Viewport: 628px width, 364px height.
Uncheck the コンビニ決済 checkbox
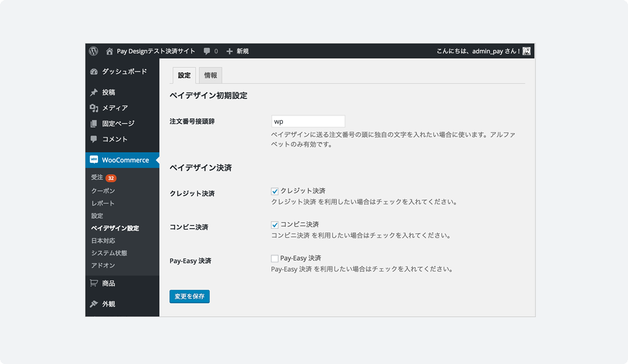[x=274, y=225]
